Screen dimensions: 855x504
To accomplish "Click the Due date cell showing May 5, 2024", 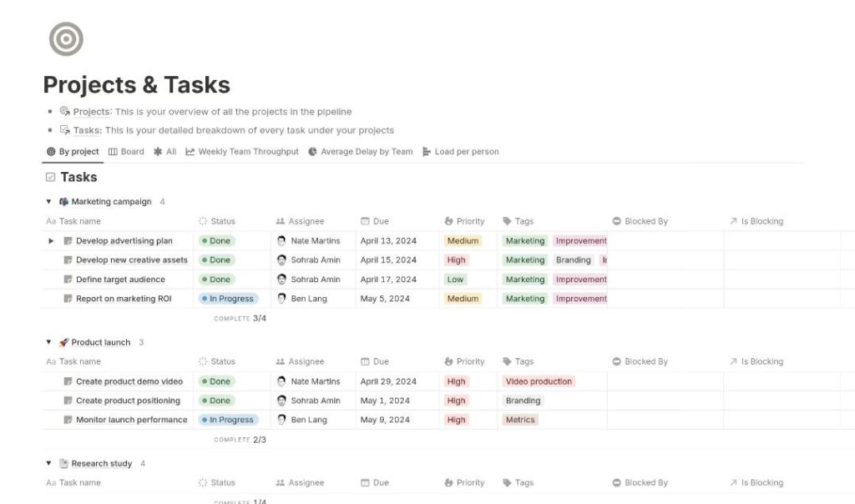I will point(385,299).
